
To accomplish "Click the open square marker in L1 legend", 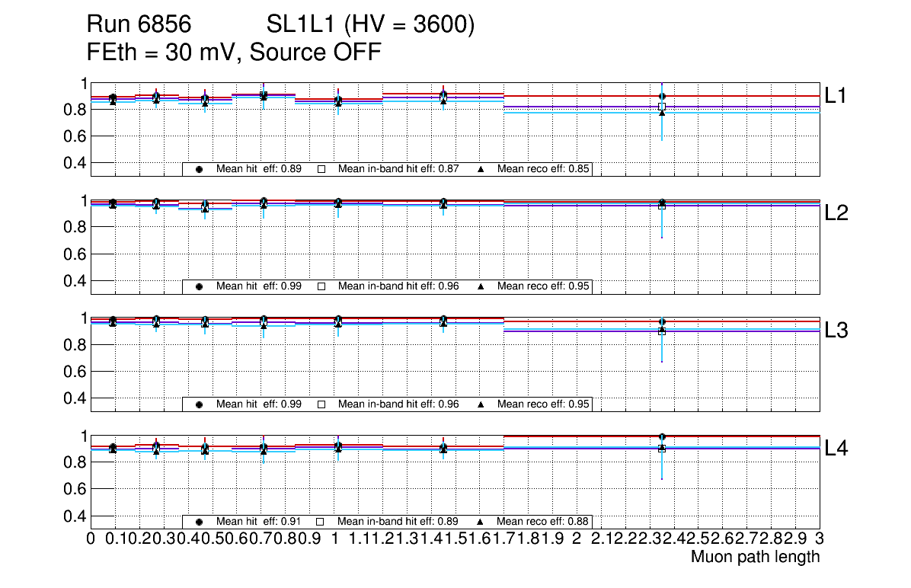I will [x=321, y=169].
